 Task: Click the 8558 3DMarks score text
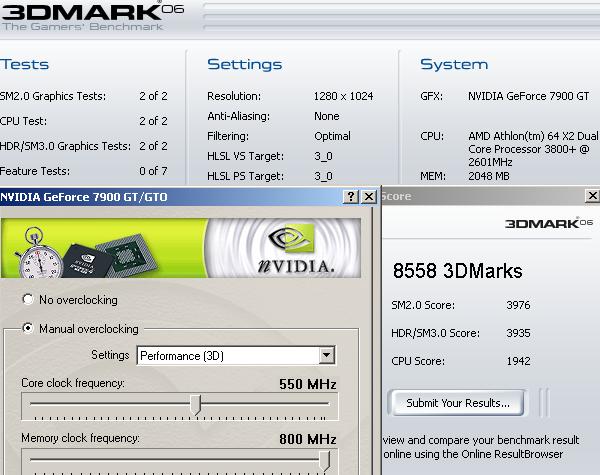click(458, 271)
